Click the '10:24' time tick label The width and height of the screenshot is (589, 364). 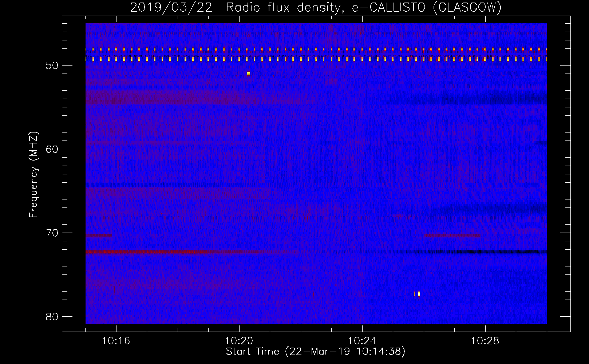[x=362, y=341]
